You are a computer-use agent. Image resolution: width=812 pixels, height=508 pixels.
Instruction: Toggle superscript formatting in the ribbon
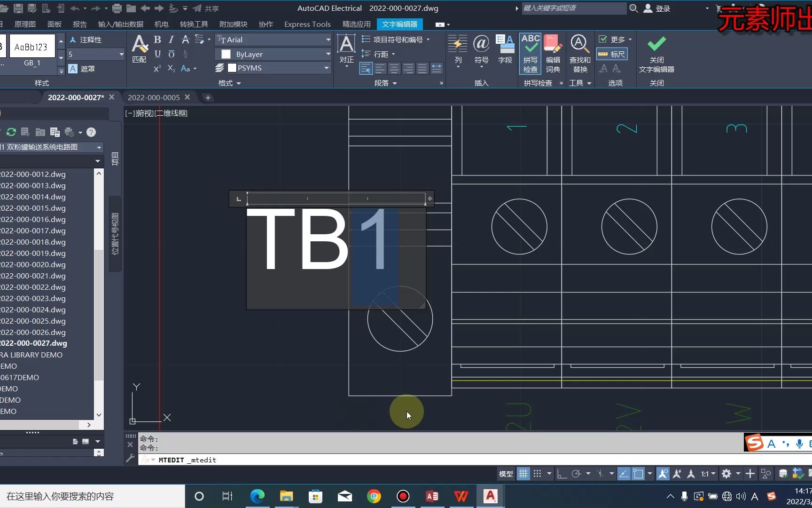coord(156,69)
